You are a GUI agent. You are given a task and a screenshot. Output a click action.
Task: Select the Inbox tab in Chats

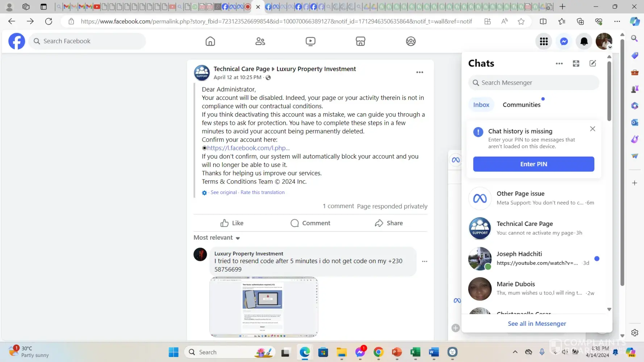[481, 105]
